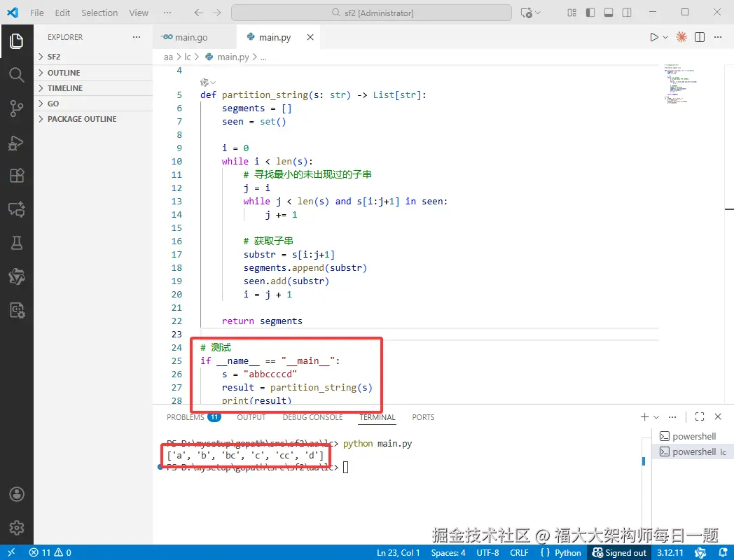
Task: Open notifications bell in status bar
Action: [723, 552]
